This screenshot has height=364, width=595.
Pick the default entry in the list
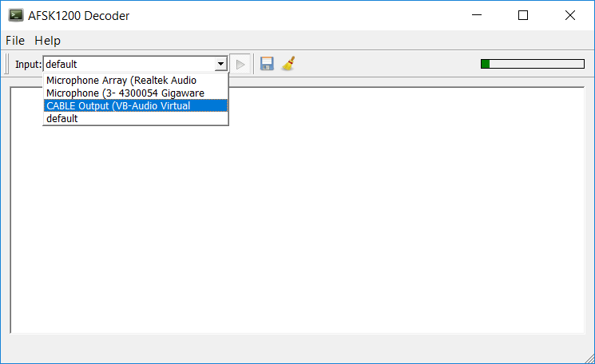coord(136,118)
